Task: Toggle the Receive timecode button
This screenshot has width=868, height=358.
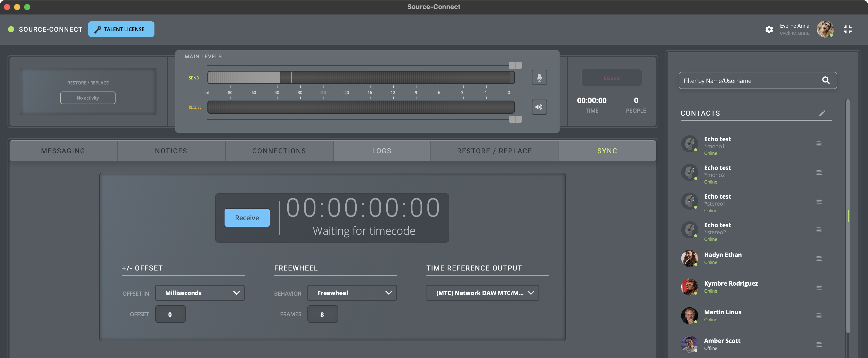Action: tap(247, 218)
